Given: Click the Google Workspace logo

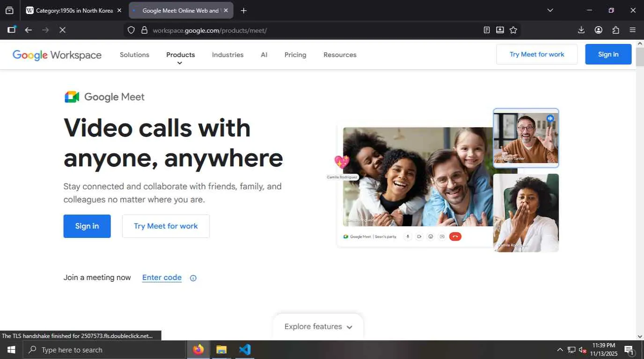Looking at the screenshot, I should [57, 55].
